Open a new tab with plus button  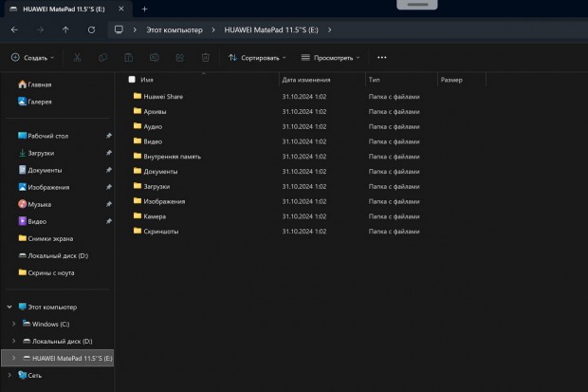pos(144,9)
